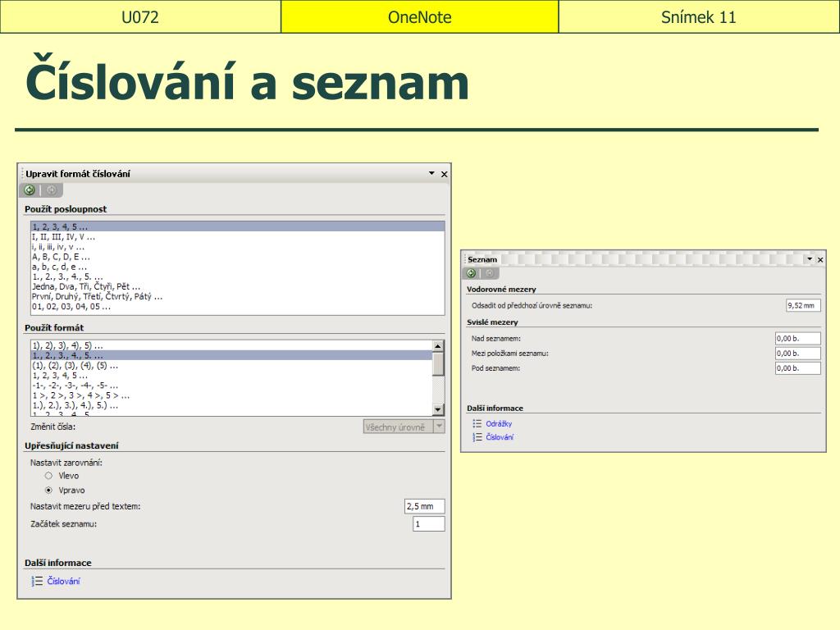The image size is (840, 630).
Task: Click the green back arrow in Upravit formát číslování pane
Action: pos(30,189)
